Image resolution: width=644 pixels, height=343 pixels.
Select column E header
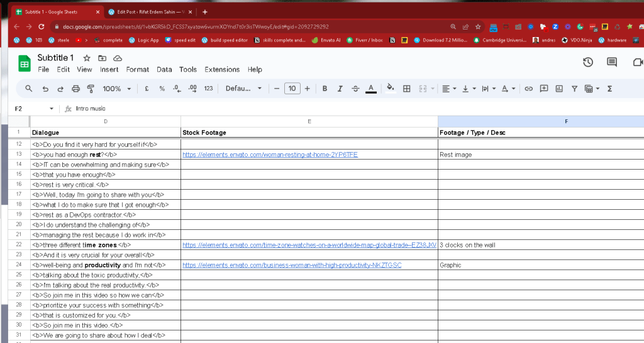(309, 121)
